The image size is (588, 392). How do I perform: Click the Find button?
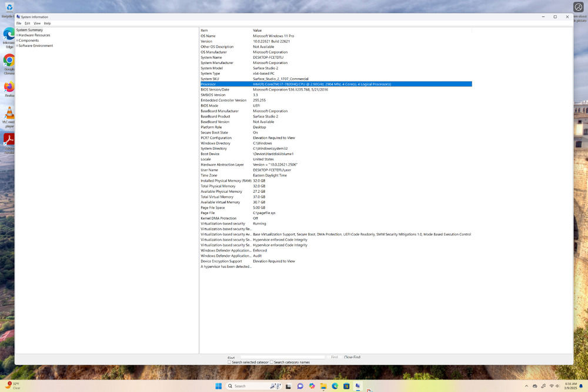pos(335,357)
